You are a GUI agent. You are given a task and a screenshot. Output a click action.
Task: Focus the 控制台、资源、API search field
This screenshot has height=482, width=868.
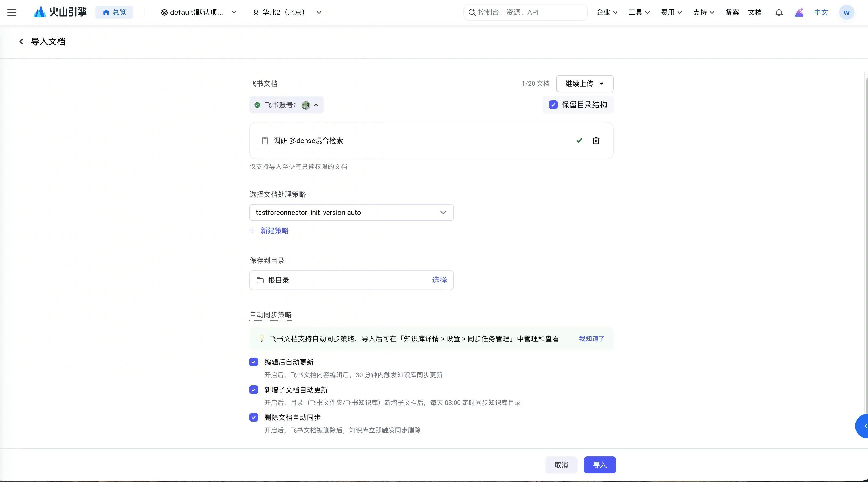[x=526, y=13]
